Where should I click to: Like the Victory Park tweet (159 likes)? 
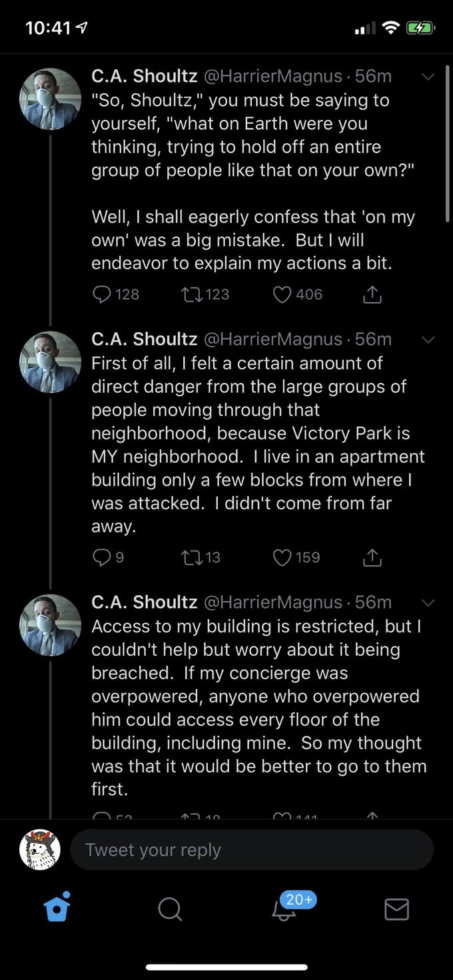(282, 557)
